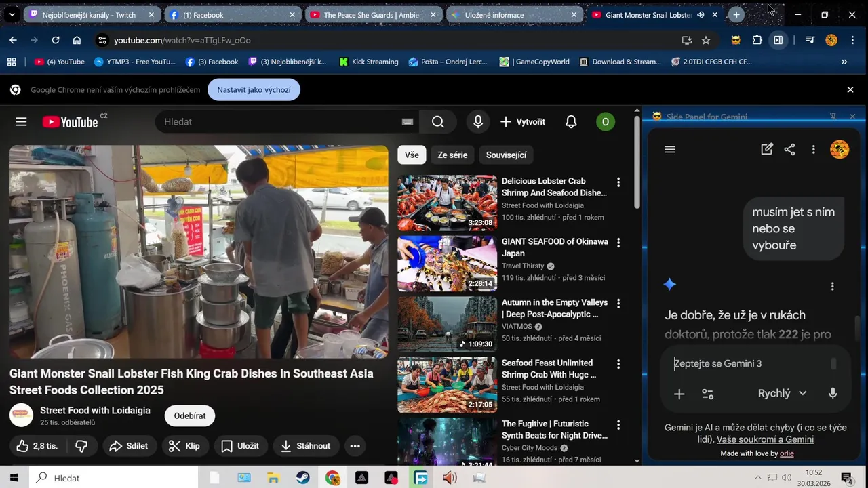Open Gemini tools sliders icon
This screenshot has height=488, width=868.
707,394
